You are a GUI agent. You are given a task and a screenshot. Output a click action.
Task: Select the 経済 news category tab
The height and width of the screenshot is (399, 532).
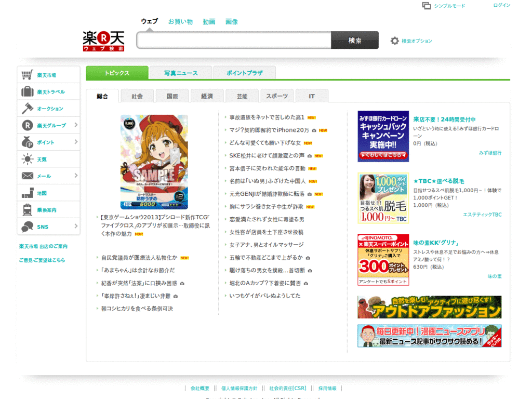click(x=207, y=96)
